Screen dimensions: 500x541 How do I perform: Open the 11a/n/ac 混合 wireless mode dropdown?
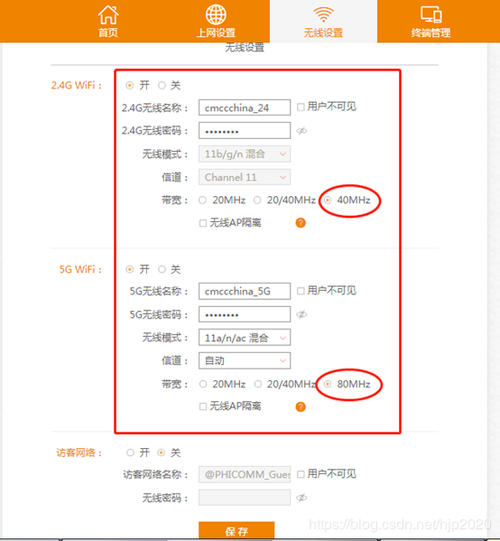(244, 337)
